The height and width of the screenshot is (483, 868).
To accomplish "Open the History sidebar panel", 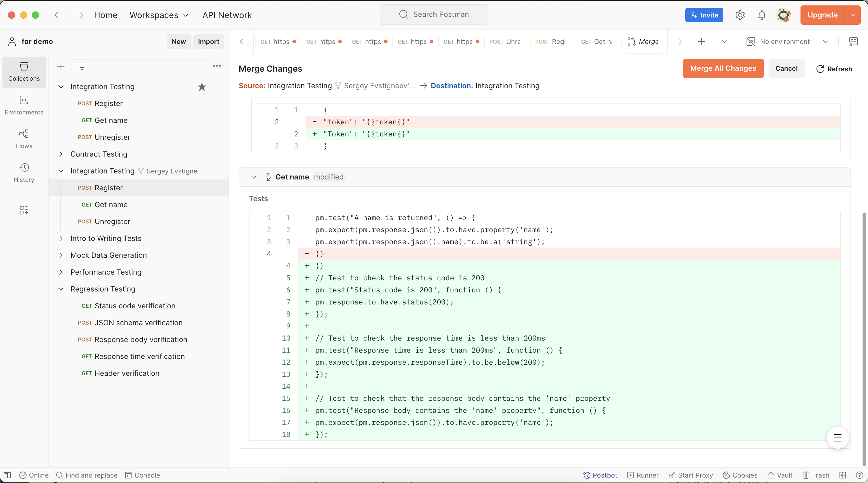I will [x=24, y=173].
